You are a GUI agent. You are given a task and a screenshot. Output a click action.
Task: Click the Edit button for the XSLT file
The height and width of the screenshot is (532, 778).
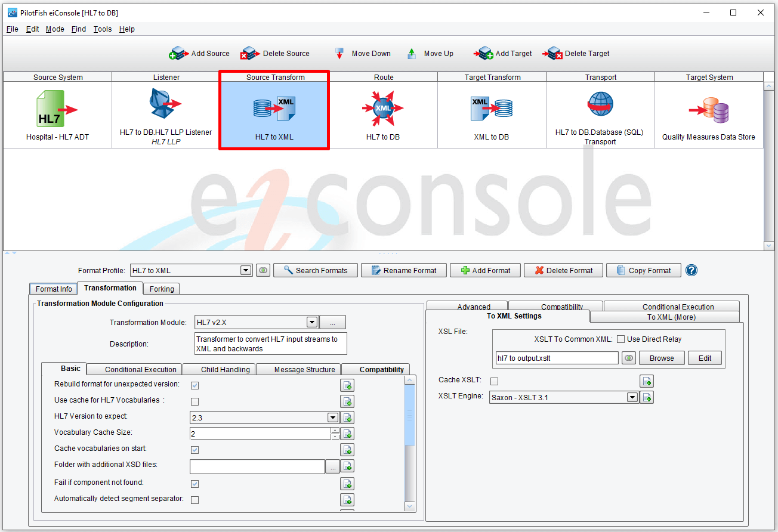705,358
